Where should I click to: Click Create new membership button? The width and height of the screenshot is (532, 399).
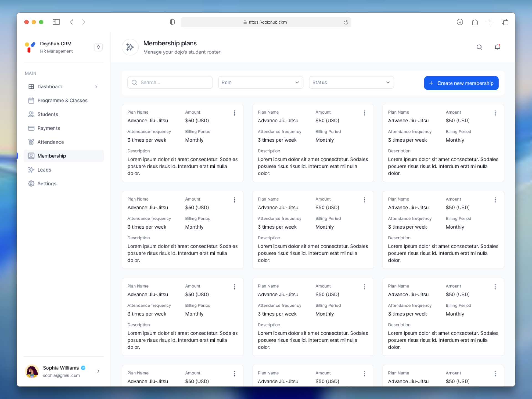click(x=461, y=83)
